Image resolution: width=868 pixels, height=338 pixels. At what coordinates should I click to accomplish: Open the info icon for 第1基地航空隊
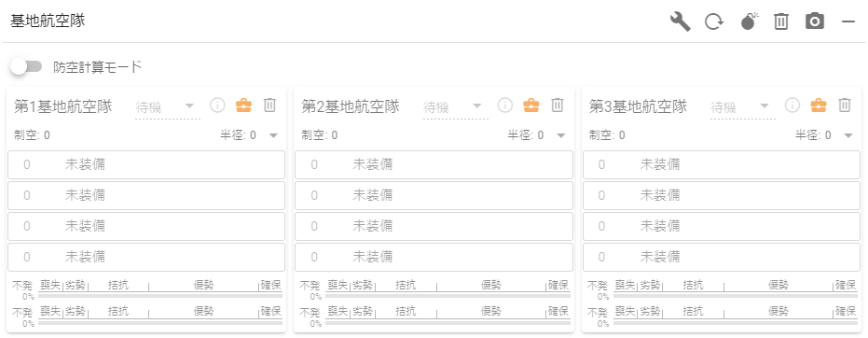point(217,105)
